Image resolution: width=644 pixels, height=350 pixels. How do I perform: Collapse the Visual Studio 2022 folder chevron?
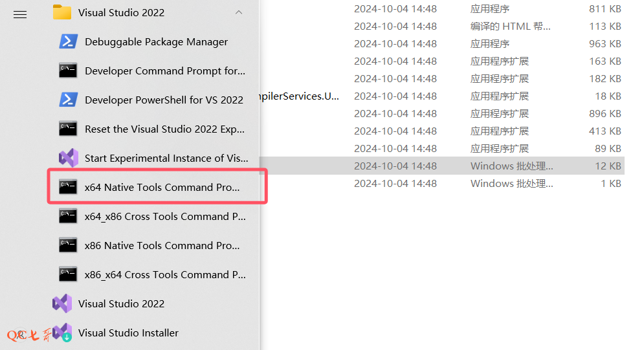tap(239, 12)
